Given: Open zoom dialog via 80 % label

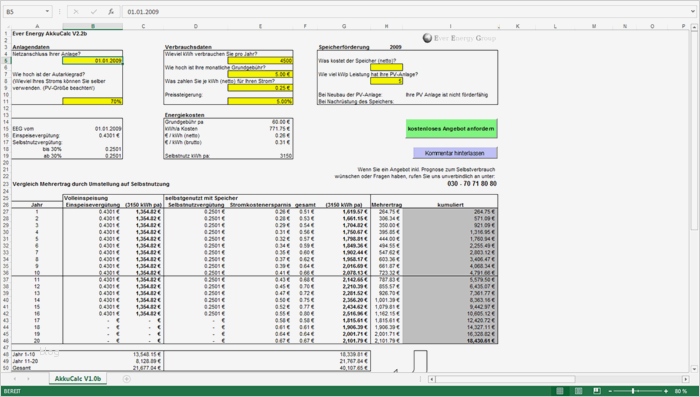Looking at the screenshot, I should [681, 391].
